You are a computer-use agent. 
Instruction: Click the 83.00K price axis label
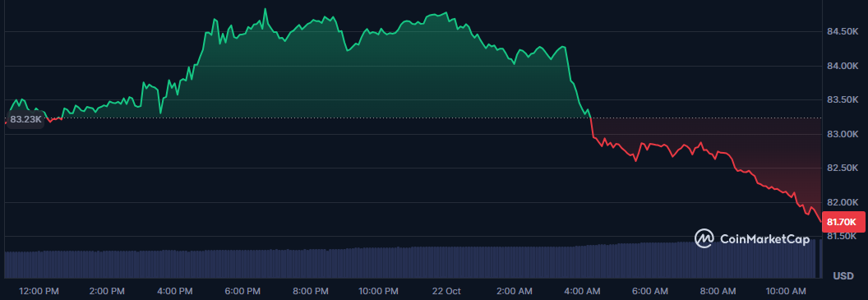point(843,134)
